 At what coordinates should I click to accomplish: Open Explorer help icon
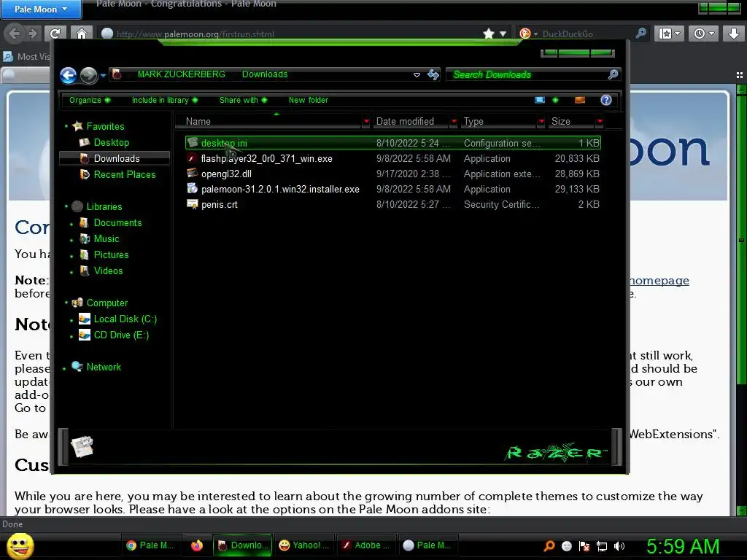point(606,100)
